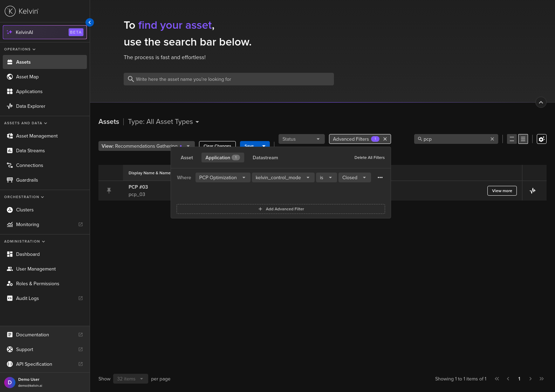
Task: Expand the PCP Optimization application dropdown
Action: pyautogui.click(x=222, y=178)
